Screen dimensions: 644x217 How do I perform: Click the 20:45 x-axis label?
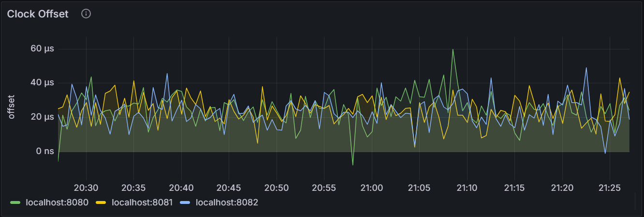tap(229, 187)
